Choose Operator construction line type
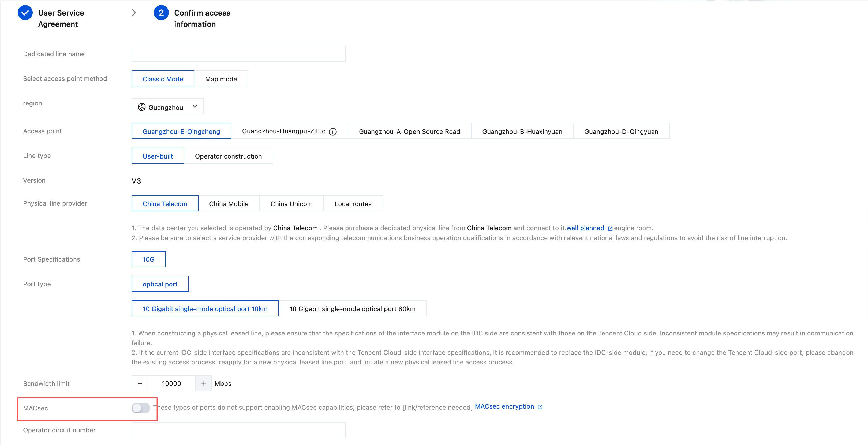Viewport: 868px width, 445px height. [228, 156]
